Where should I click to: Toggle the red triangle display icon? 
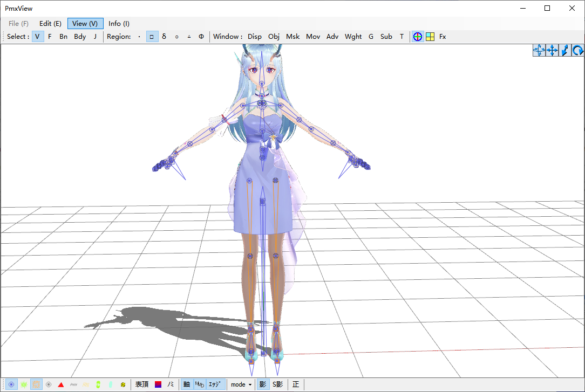pos(61,384)
